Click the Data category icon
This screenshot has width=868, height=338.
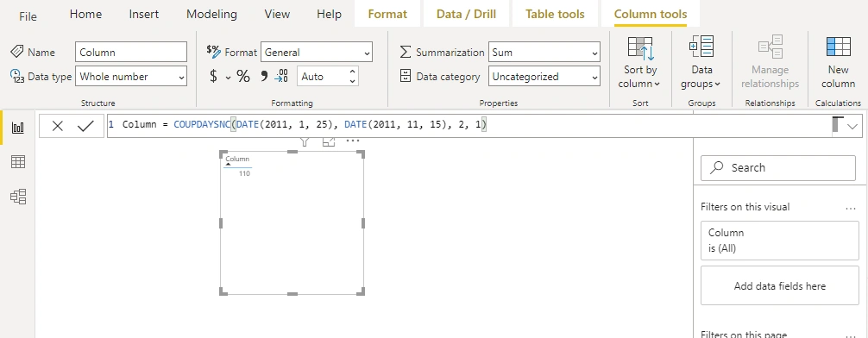pyautogui.click(x=406, y=77)
